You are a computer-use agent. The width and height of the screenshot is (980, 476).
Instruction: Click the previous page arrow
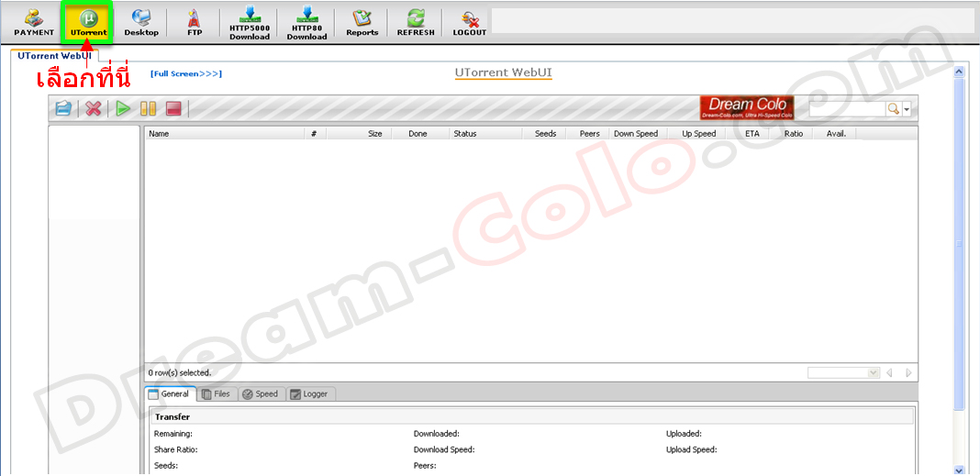tap(889, 373)
